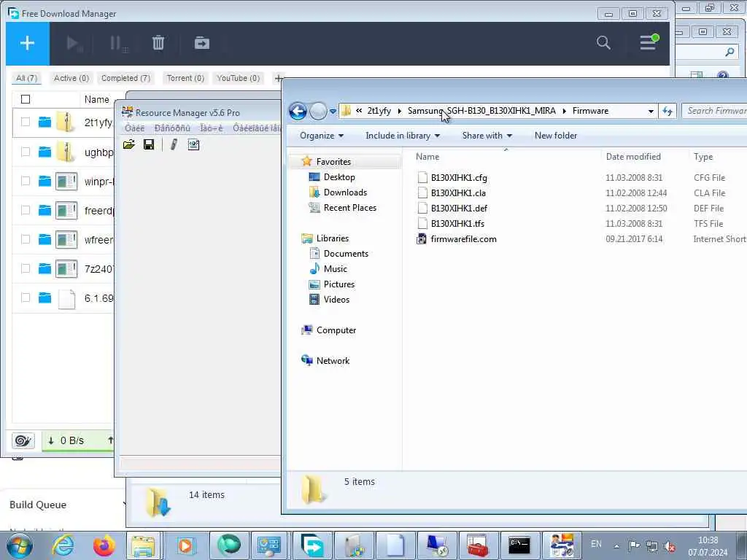Open search in Free Download Manager

(x=603, y=43)
